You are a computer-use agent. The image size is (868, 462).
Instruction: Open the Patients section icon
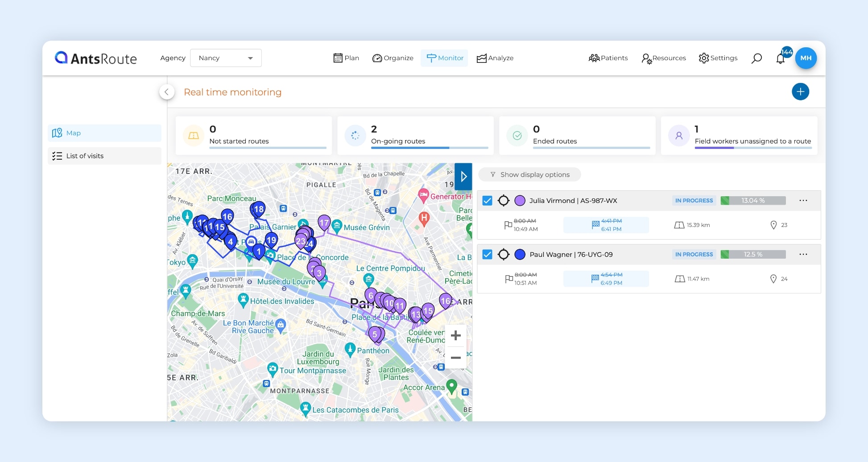click(594, 58)
